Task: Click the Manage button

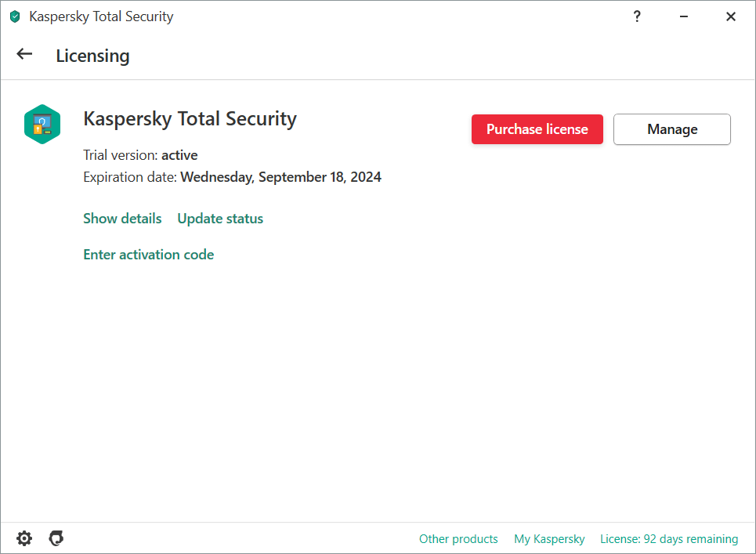Action: point(671,129)
